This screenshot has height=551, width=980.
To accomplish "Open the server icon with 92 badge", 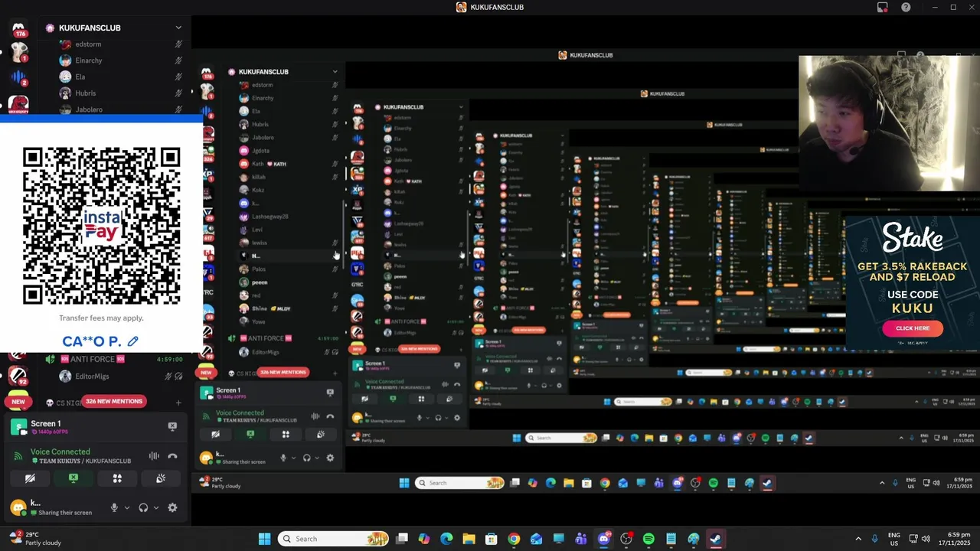I will [x=18, y=375].
